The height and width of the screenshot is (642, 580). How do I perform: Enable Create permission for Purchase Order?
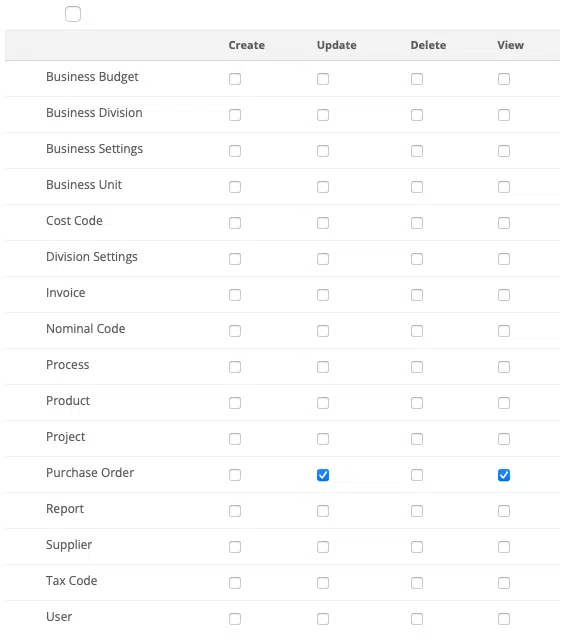pos(235,475)
